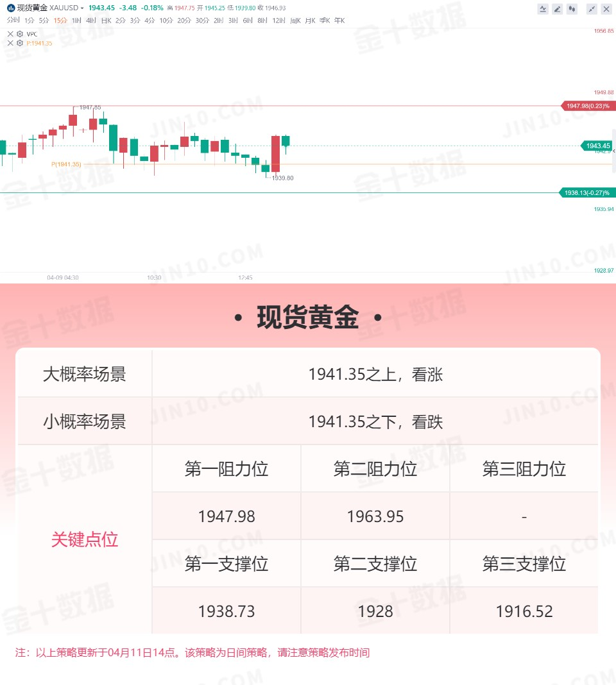
Task: Select the 年K timeframe
Action: (339, 20)
